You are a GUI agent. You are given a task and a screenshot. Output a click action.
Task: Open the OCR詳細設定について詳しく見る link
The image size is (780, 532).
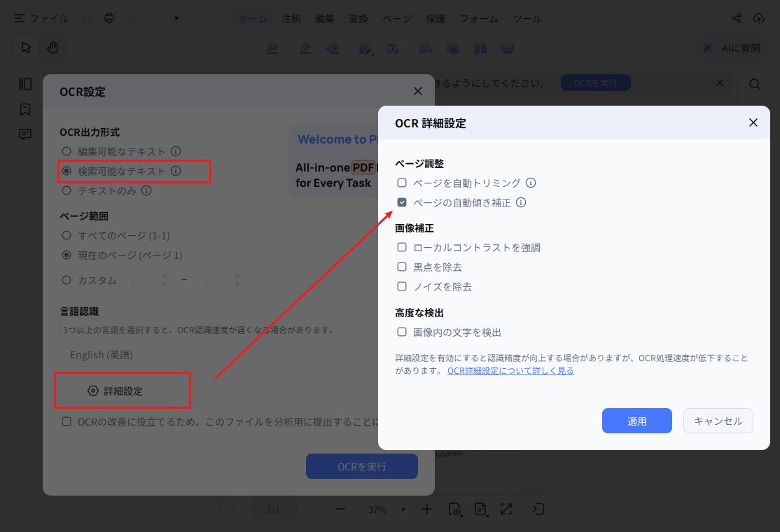[510, 371]
